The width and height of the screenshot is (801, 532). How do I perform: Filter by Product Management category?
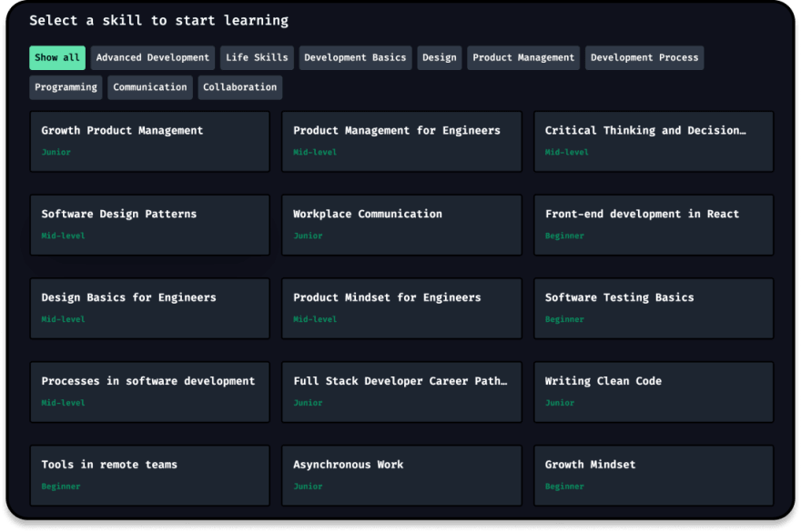(523, 57)
